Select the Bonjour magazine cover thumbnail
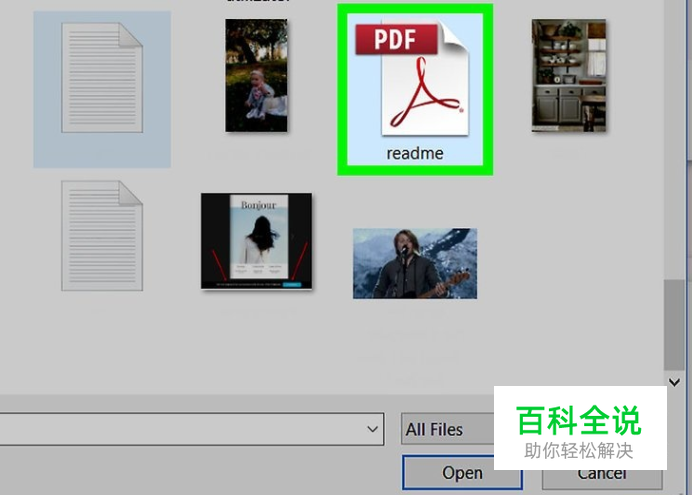 pyautogui.click(x=256, y=241)
